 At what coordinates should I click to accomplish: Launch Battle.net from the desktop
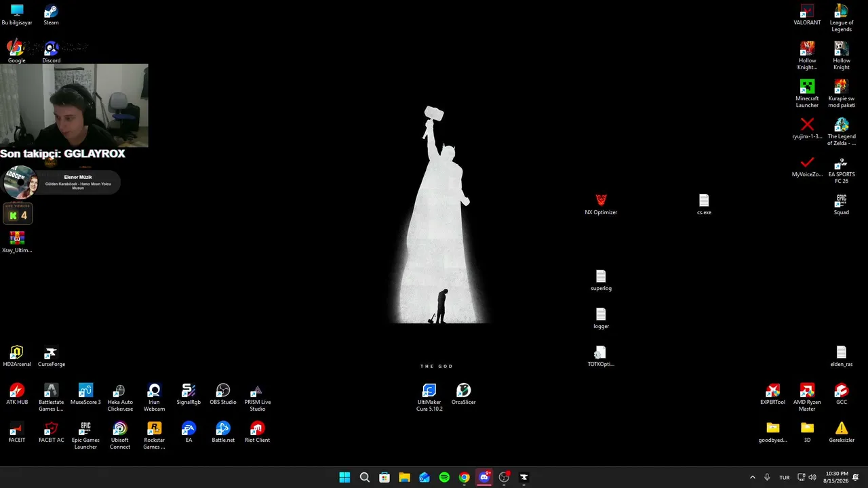(x=223, y=432)
